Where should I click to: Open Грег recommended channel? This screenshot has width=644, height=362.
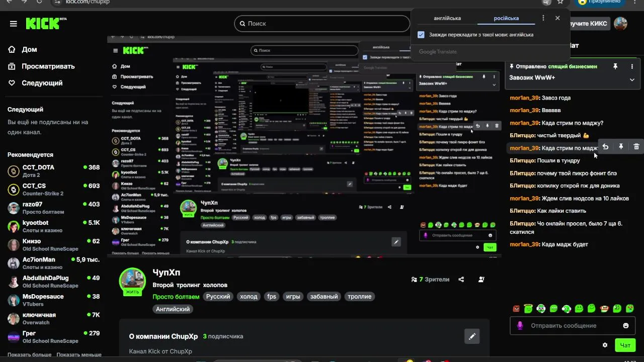[54, 337]
